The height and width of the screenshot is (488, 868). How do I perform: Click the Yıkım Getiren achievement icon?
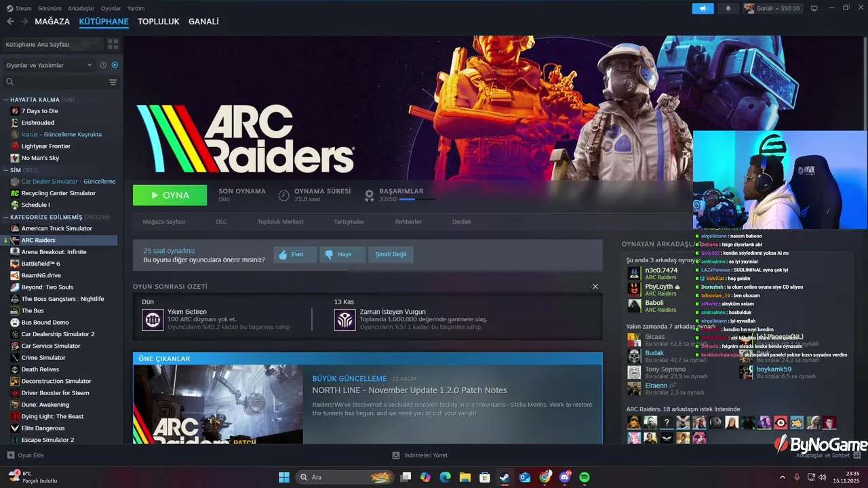click(153, 319)
